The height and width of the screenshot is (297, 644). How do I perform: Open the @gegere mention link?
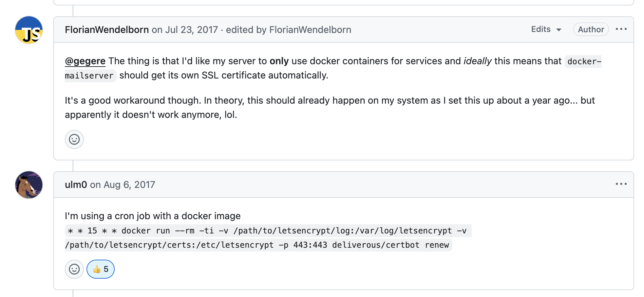[x=85, y=61]
